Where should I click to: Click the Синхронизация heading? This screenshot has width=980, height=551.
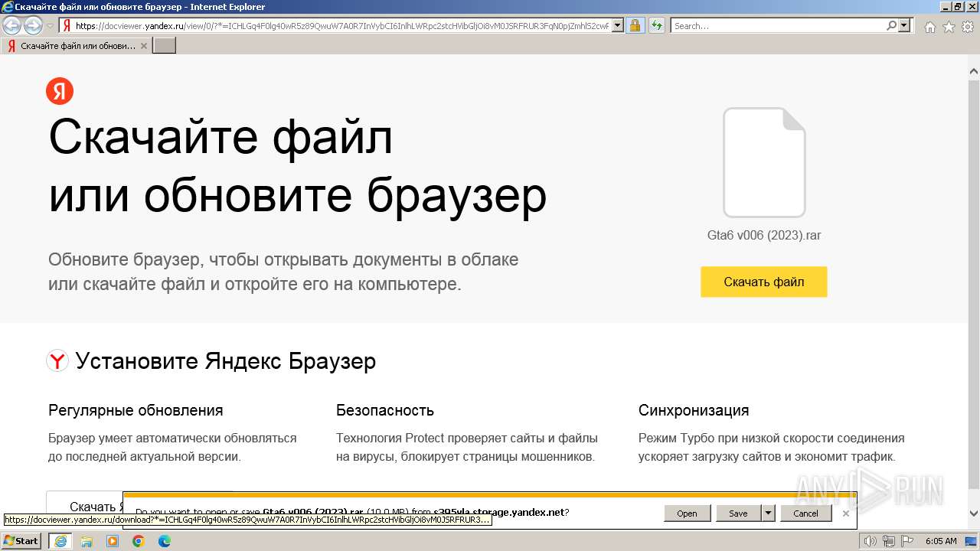[x=694, y=410]
